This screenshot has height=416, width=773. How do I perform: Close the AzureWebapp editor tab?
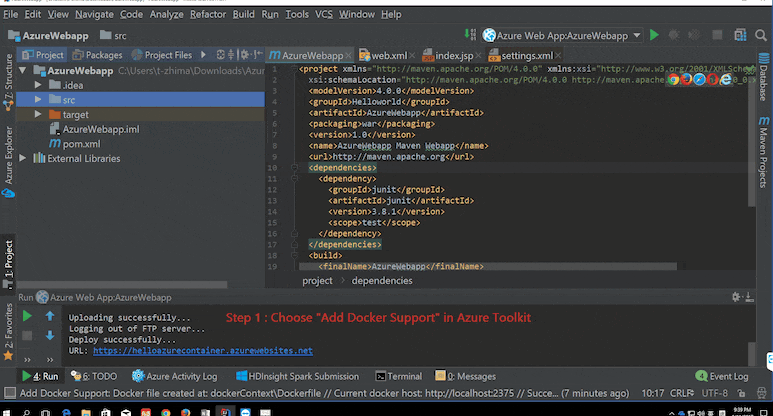349,56
